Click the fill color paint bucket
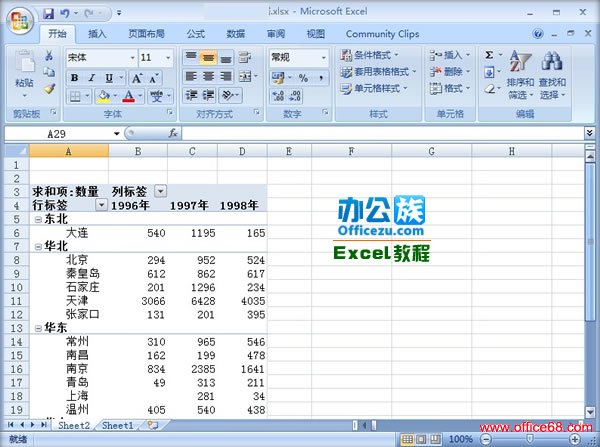Image resolution: width=600 pixels, height=447 pixels. [103, 96]
